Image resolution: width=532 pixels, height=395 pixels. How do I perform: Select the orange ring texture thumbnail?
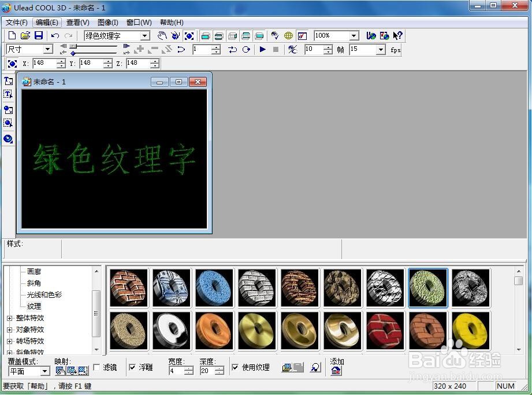[x=214, y=331]
